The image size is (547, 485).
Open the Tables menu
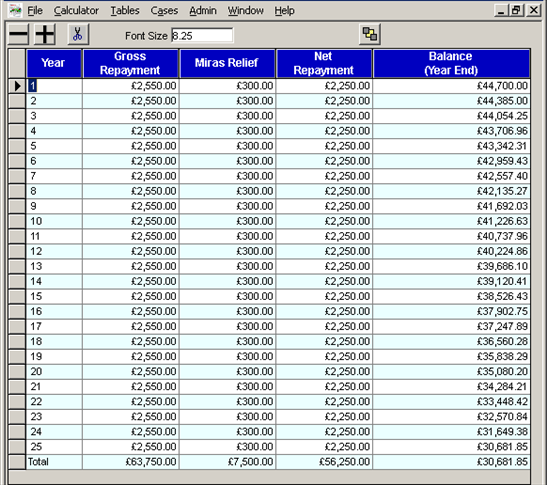pyautogui.click(x=125, y=11)
